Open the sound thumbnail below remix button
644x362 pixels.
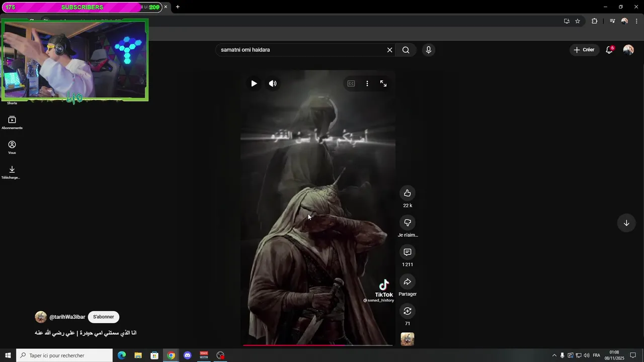pos(408,339)
